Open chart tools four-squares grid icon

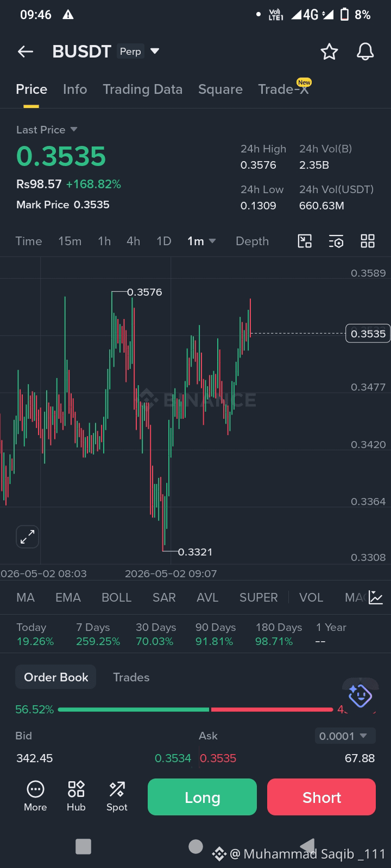tap(368, 241)
